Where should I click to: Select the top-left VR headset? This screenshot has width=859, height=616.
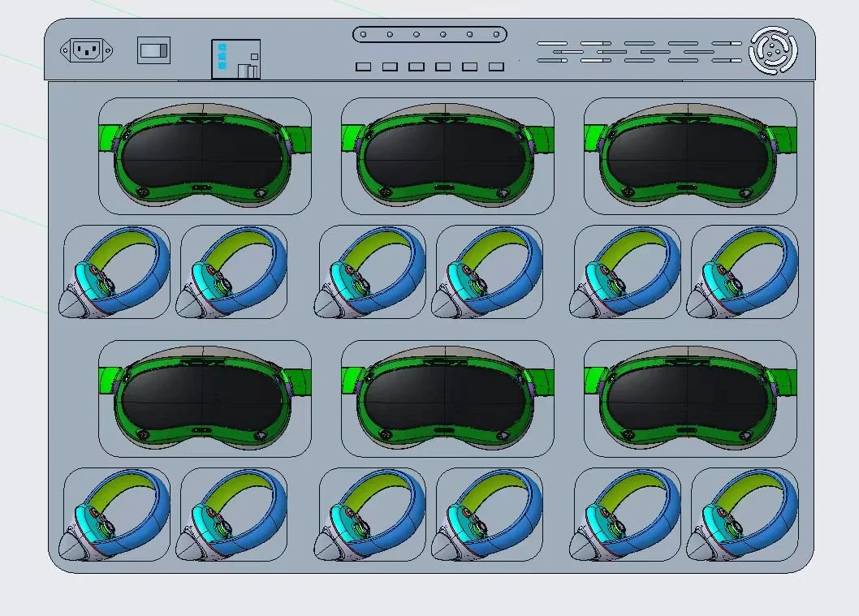(x=205, y=156)
